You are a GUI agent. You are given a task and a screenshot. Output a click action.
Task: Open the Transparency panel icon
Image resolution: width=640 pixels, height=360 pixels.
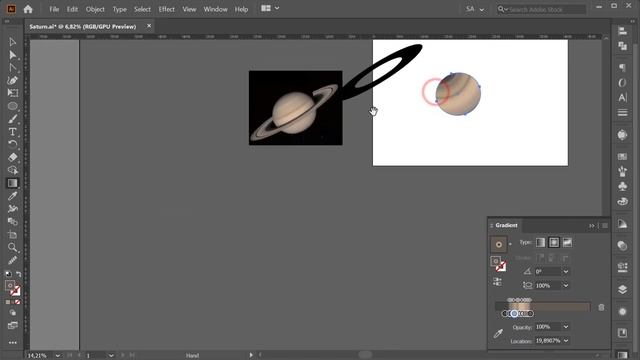tap(622, 245)
